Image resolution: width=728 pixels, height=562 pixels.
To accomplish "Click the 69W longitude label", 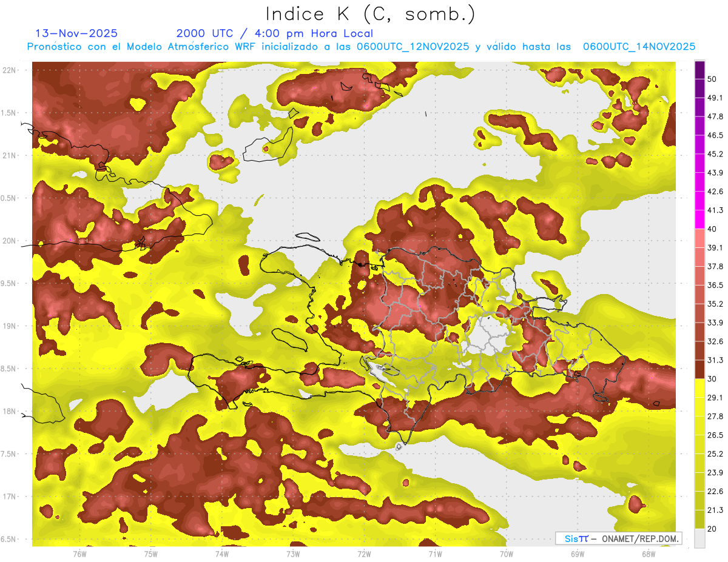I will coord(578,554).
